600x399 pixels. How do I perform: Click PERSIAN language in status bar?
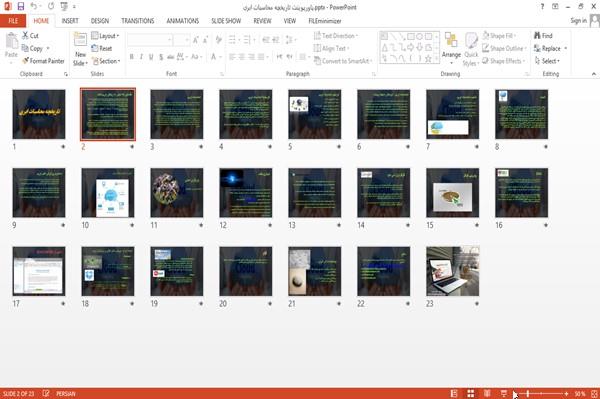(x=66, y=394)
